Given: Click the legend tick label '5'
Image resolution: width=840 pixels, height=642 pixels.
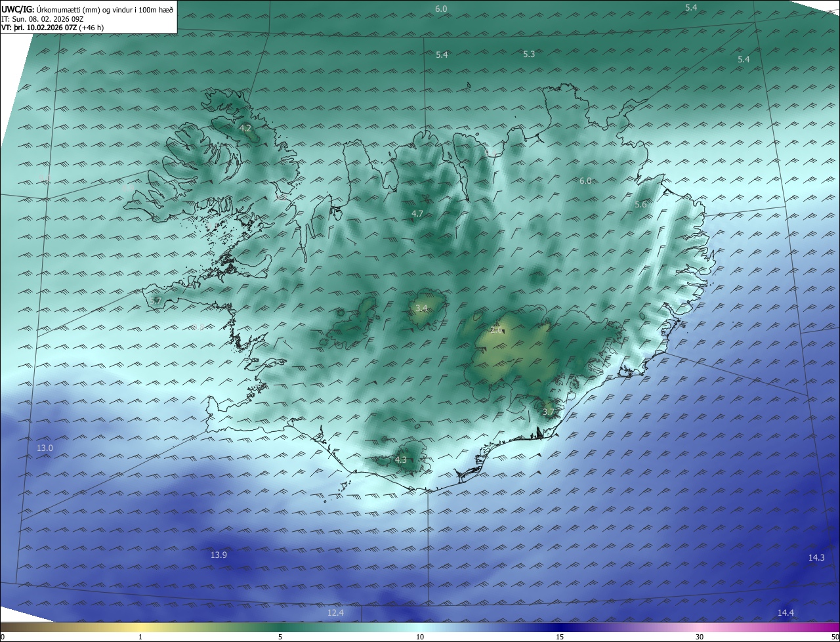Looking at the screenshot, I should click(x=280, y=637).
